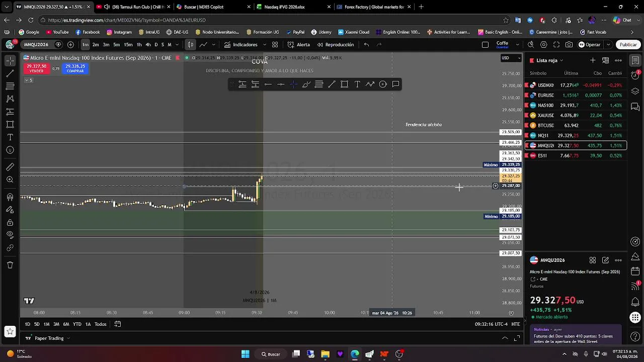Select BTCUSD in the watchlist
Screen dimensions: 644x362
point(576,125)
